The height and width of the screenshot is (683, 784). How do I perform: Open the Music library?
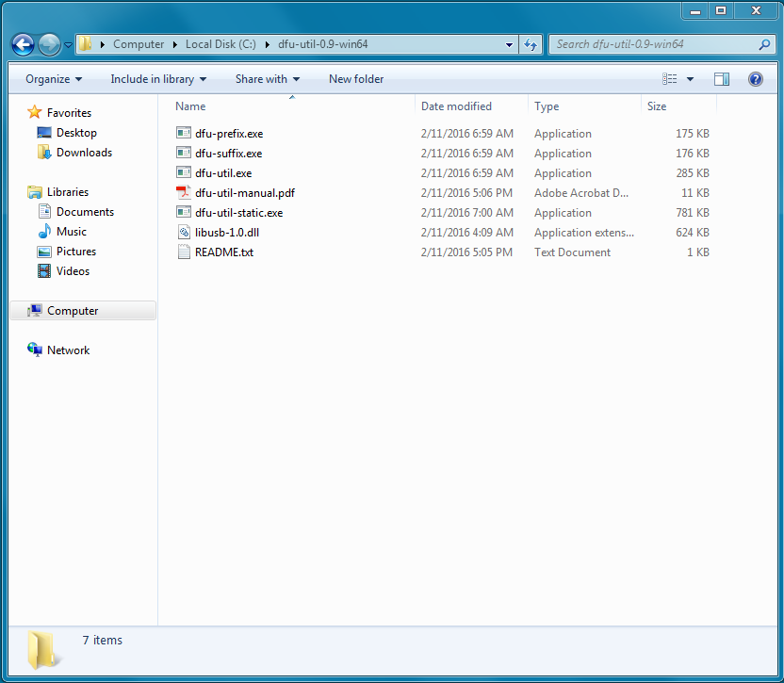tap(72, 232)
